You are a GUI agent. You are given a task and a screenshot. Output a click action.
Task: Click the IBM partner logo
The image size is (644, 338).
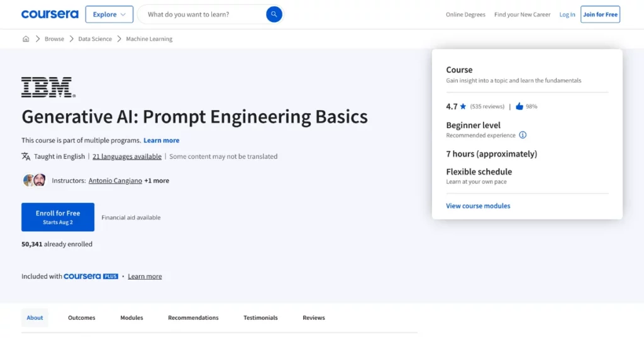(x=48, y=87)
